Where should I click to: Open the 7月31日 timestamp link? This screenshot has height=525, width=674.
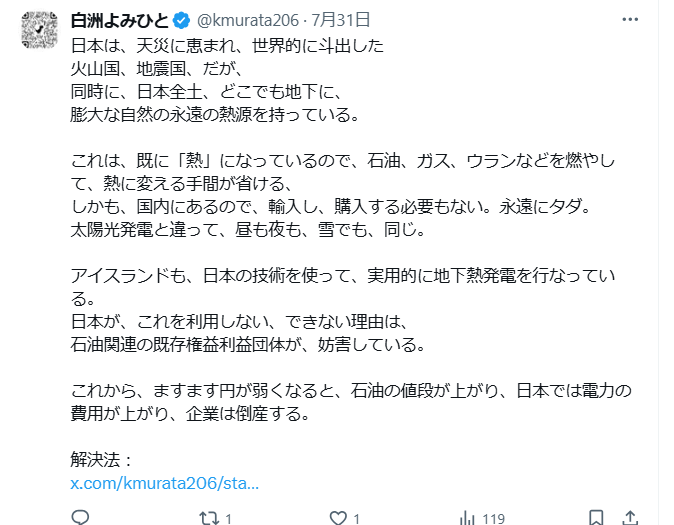(340, 20)
